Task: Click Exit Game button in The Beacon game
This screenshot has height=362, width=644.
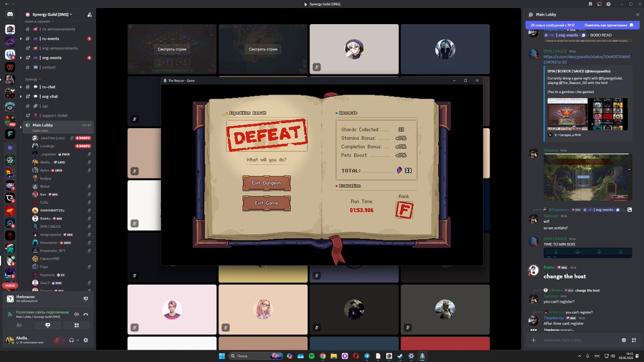Action: coord(266,203)
